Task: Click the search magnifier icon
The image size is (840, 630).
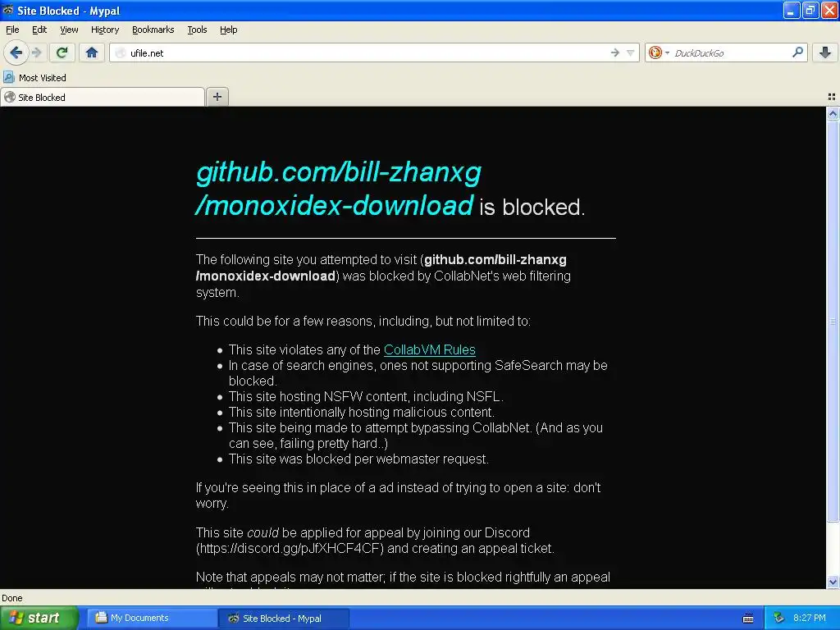Action: coord(797,52)
